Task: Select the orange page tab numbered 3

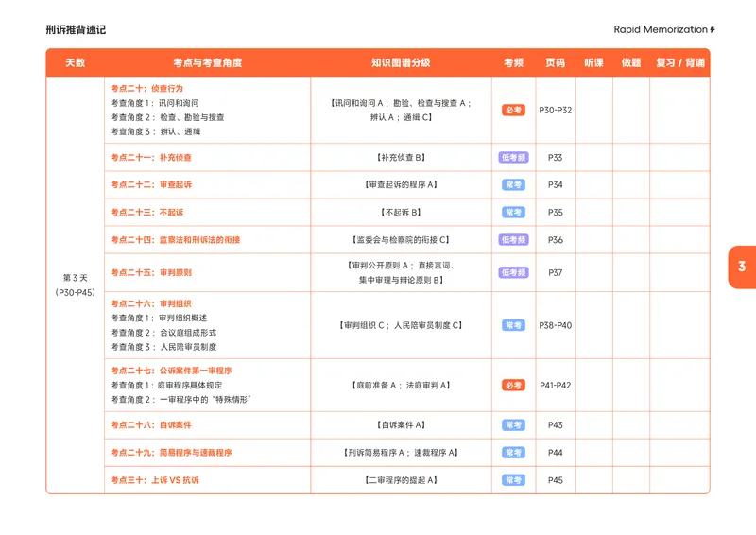Action: click(742, 267)
